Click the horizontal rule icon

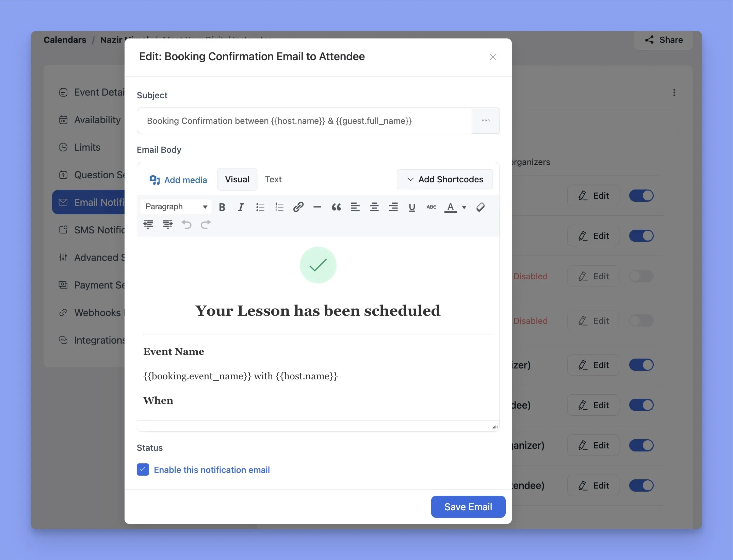(317, 207)
